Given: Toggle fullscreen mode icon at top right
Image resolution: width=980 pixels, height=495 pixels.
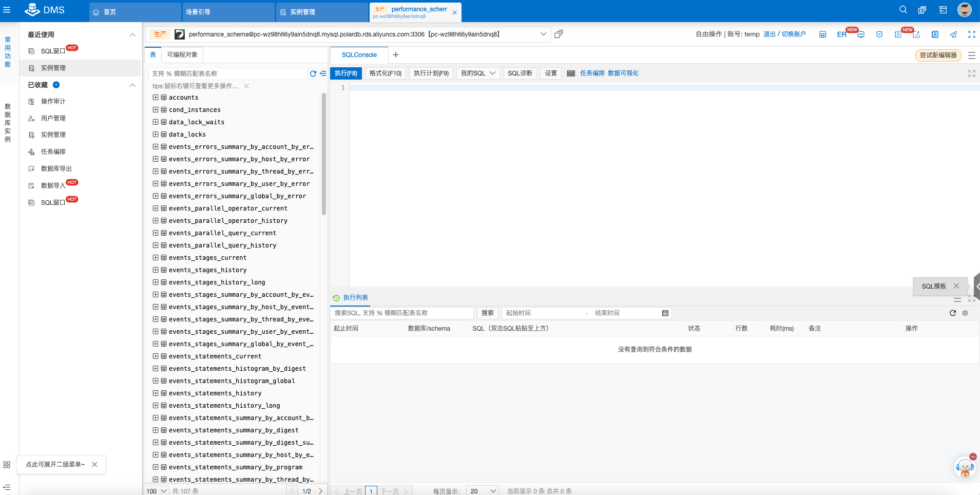Looking at the screenshot, I should coord(971,34).
